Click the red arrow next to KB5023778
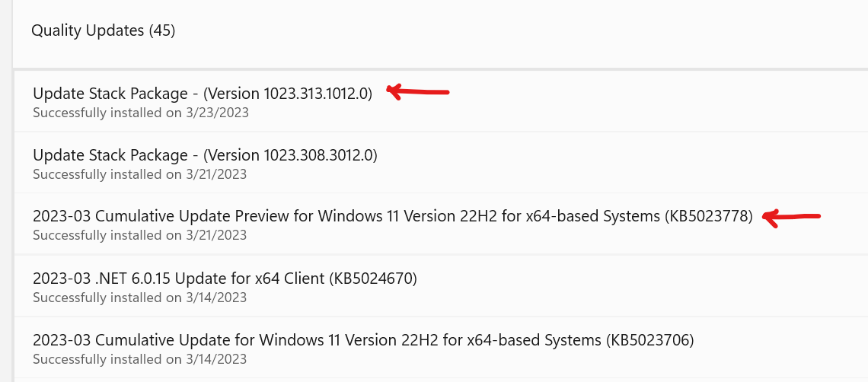The image size is (868, 382). (791, 218)
